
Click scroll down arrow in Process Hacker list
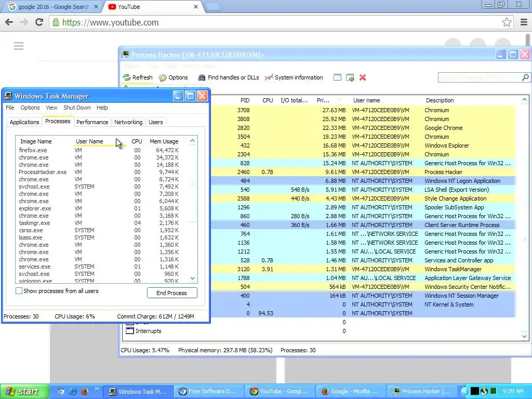click(x=525, y=337)
